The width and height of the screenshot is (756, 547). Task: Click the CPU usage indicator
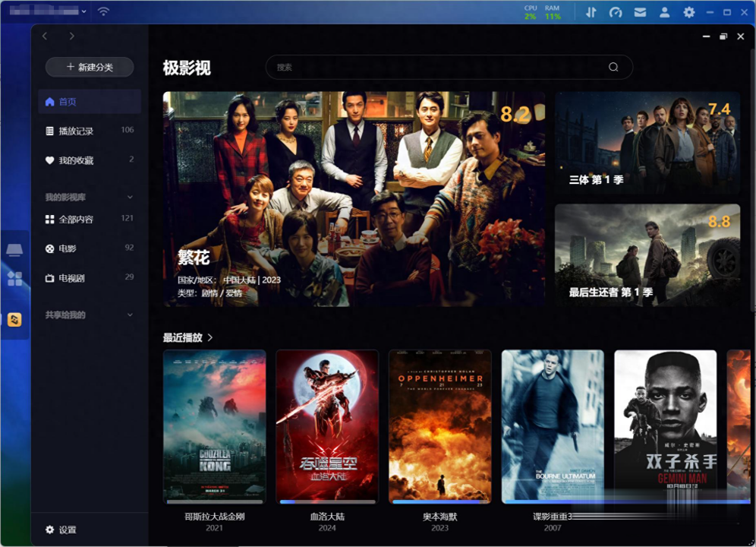[531, 13]
